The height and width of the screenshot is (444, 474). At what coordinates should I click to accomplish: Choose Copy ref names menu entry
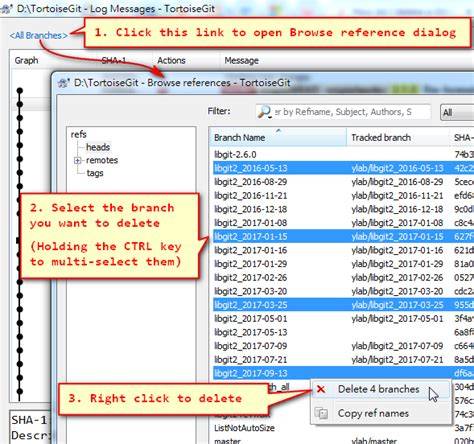(x=373, y=413)
